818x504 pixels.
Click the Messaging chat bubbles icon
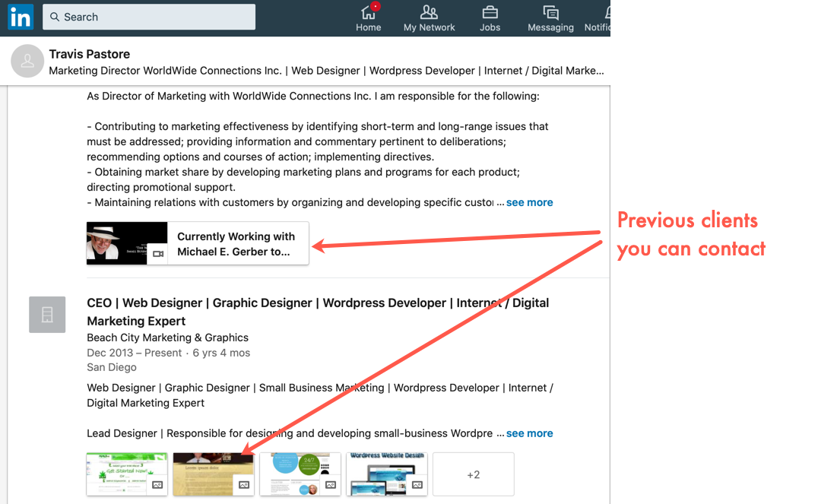(x=550, y=12)
